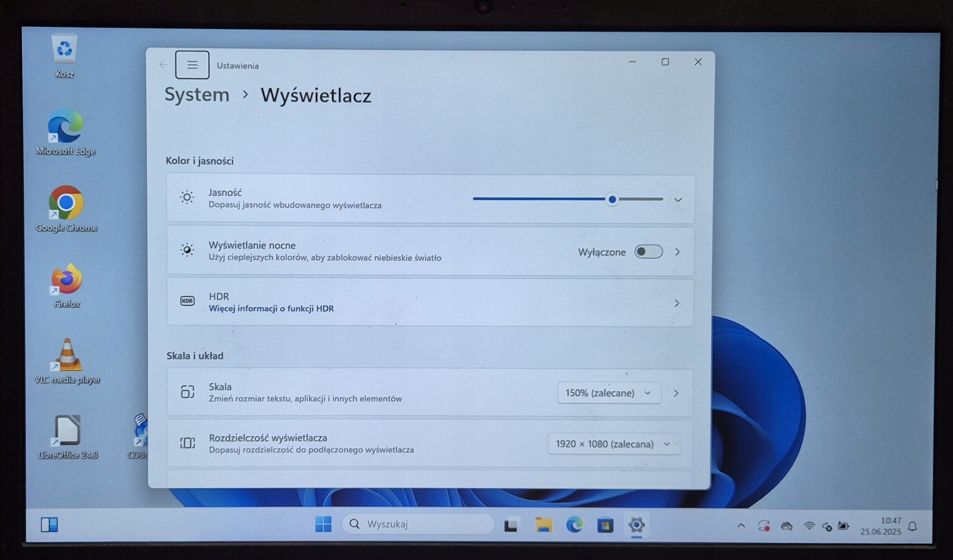Toggle Wyświetlanie nocne switch on
953x560 pixels.
pos(648,252)
